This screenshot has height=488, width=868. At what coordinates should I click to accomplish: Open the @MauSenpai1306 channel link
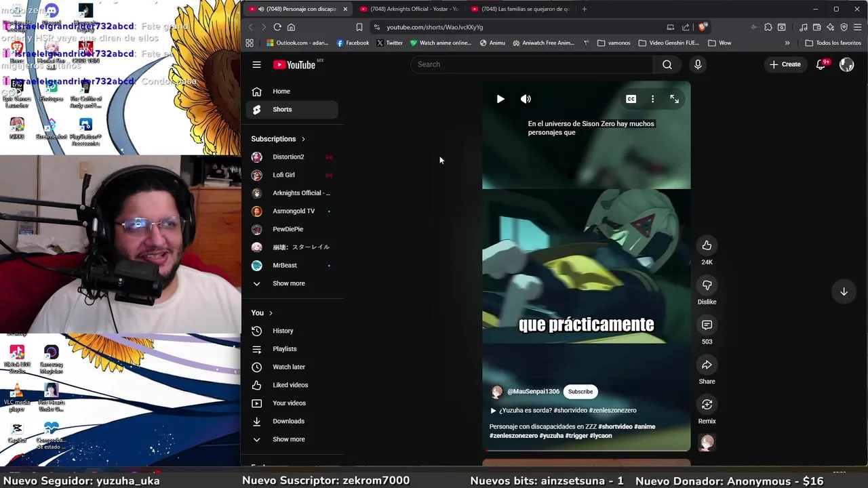click(x=533, y=392)
